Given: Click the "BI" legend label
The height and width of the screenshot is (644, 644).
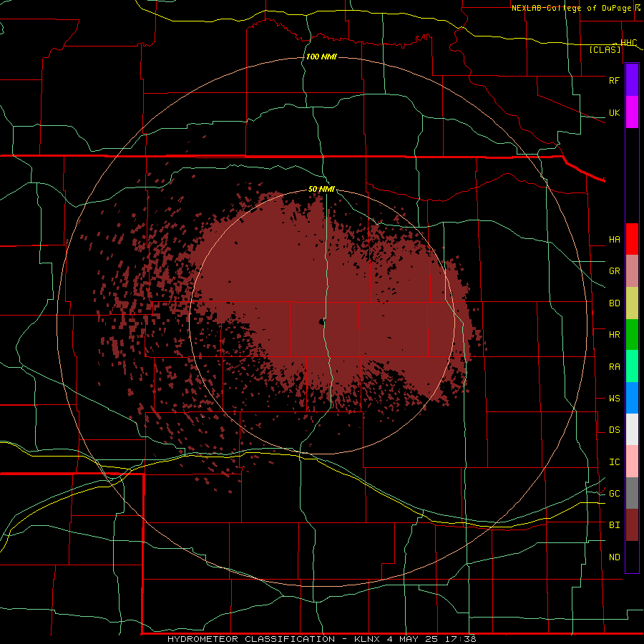Looking at the screenshot, I should click(615, 525).
